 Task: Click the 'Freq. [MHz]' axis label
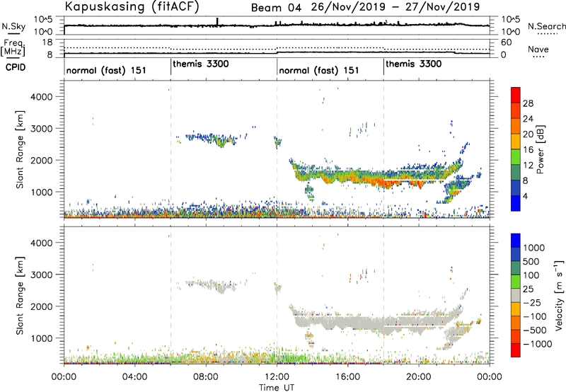tap(13, 48)
